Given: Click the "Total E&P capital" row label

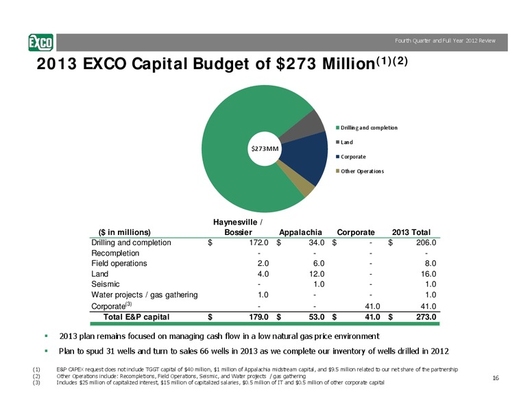Looking at the screenshot, I should tap(136, 317).
